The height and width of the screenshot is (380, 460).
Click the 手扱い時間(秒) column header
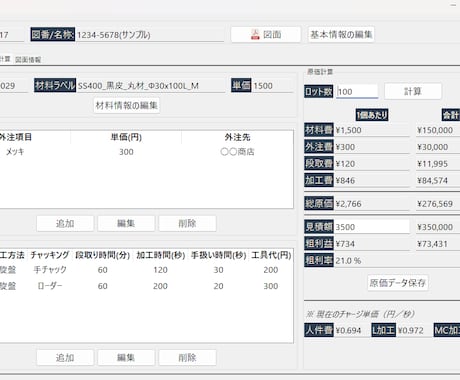click(x=218, y=255)
